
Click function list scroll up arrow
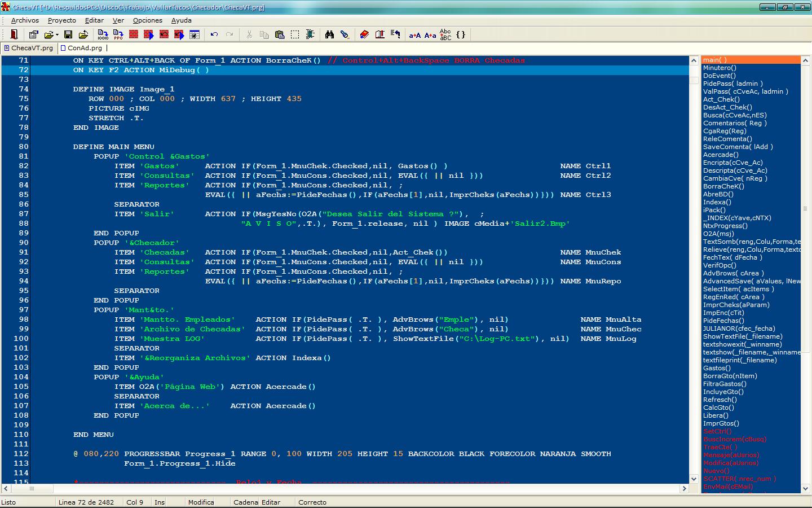[805, 60]
